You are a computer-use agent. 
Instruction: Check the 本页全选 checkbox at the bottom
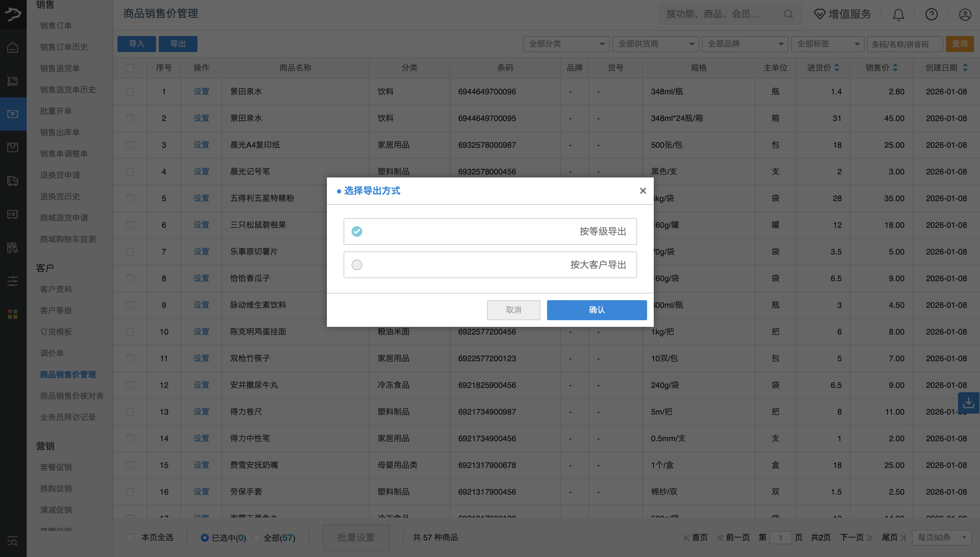130,538
